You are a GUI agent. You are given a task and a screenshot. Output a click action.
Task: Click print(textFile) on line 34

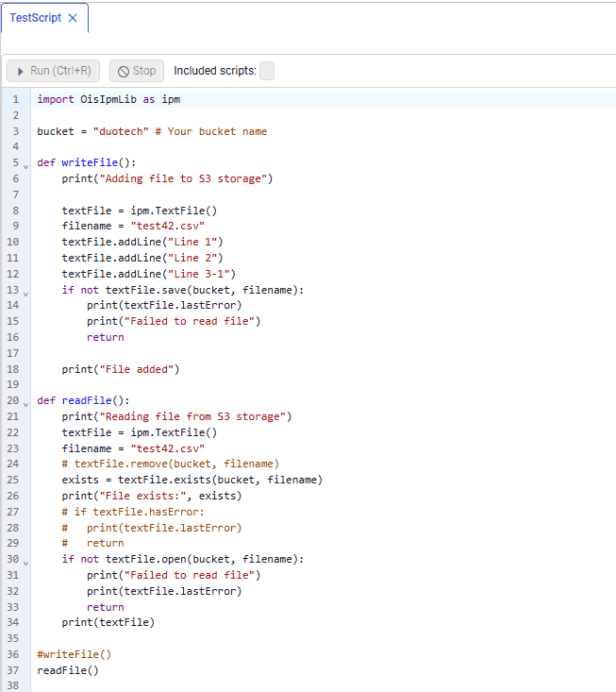[x=108, y=622]
